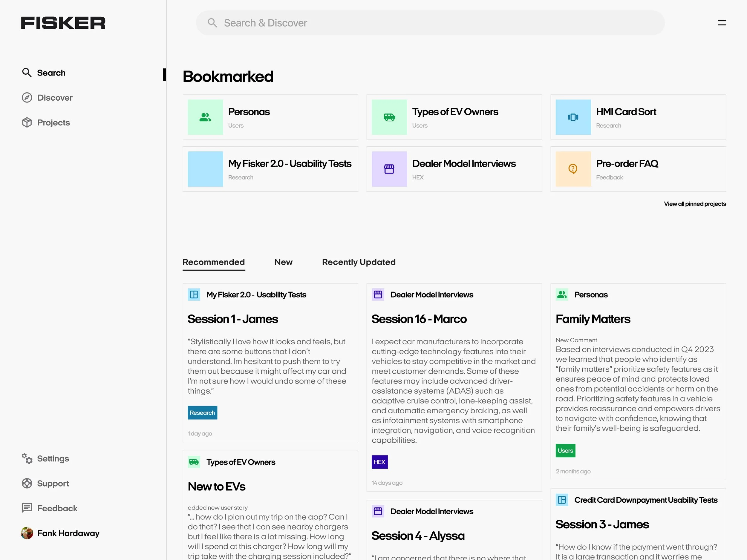Open My Fisker 2.0 Usability Tests bookmark thumbnail
This screenshot has width=747, height=560.
tap(205, 169)
